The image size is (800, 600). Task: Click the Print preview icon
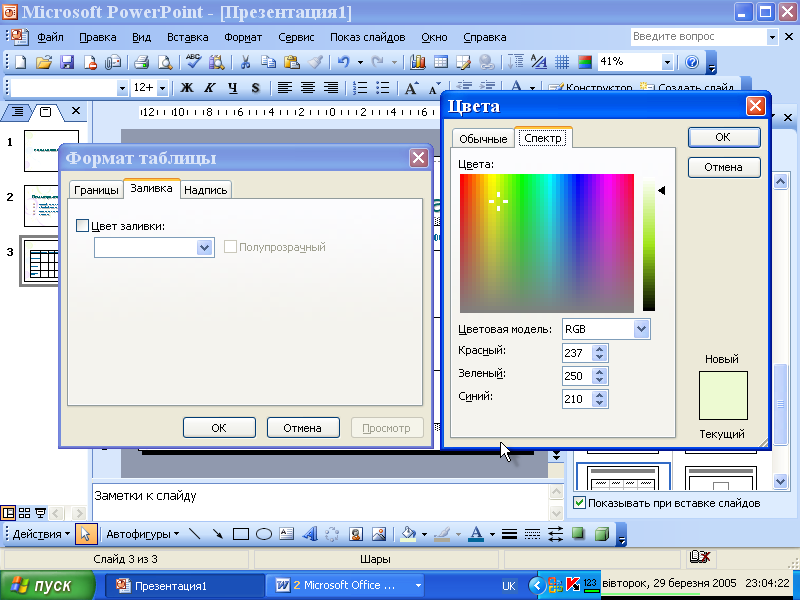coord(164,62)
